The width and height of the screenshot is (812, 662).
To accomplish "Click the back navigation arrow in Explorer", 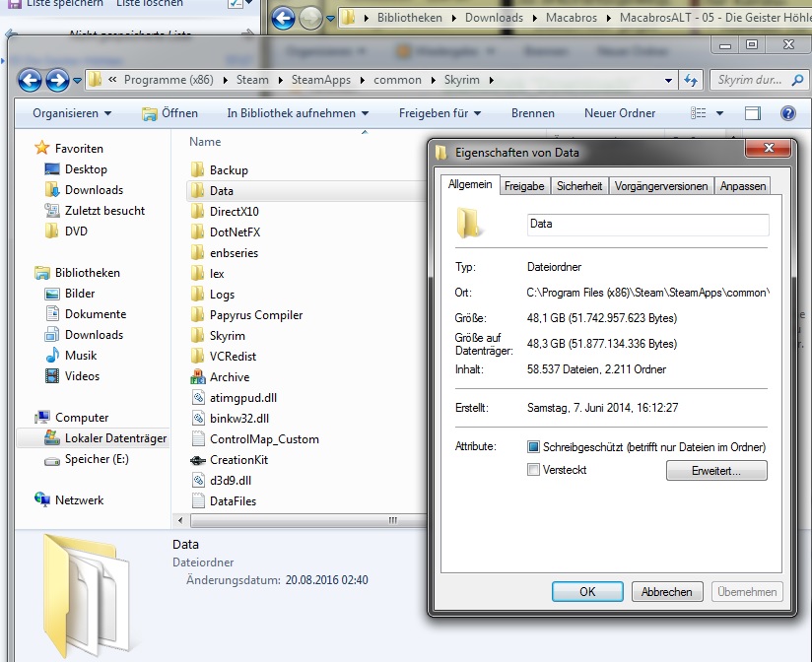I will (x=30, y=80).
